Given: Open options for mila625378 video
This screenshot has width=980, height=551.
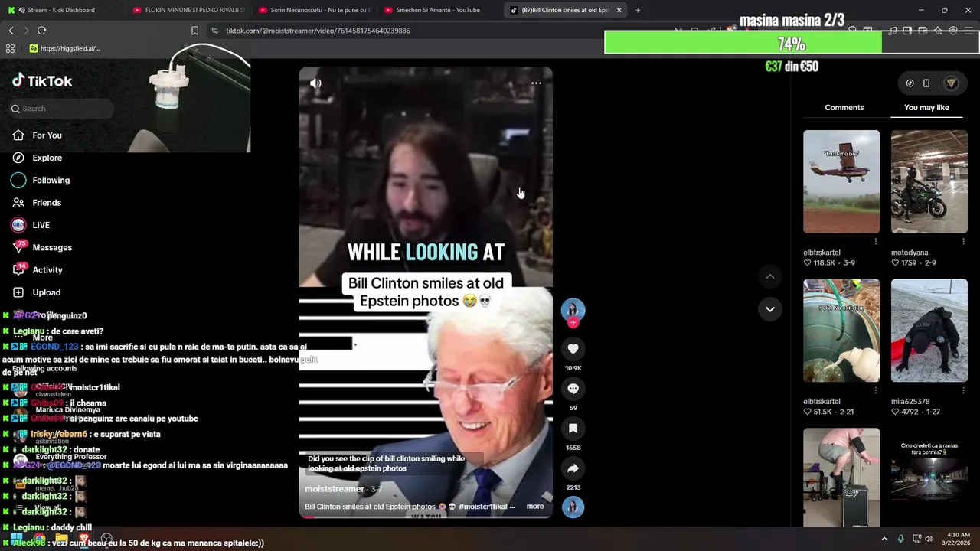Looking at the screenshot, I should (963, 390).
